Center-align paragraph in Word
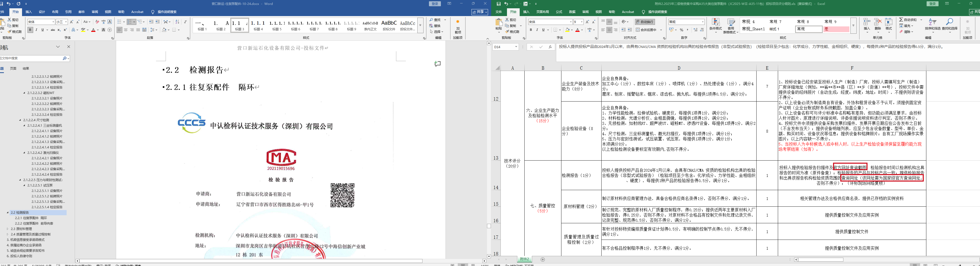The width and height of the screenshot is (980, 266). pos(125,30)
